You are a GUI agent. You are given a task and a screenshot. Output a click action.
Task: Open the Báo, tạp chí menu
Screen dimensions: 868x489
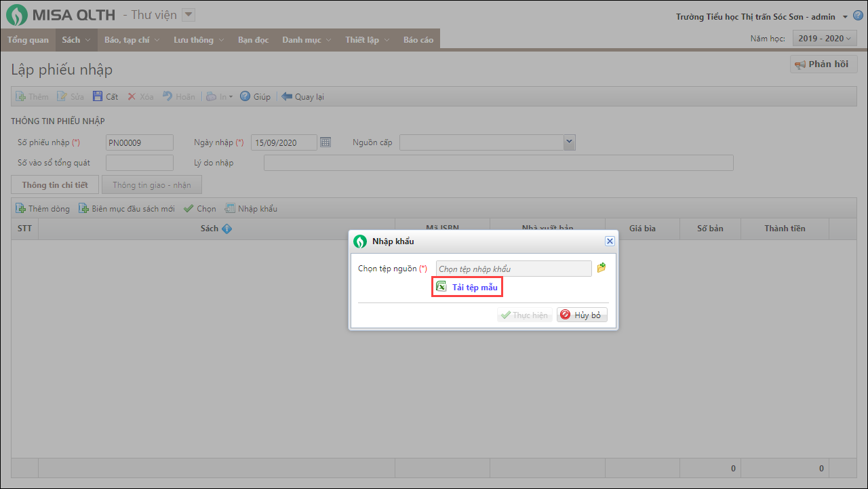pyautogui.click(x=132, y=40)
